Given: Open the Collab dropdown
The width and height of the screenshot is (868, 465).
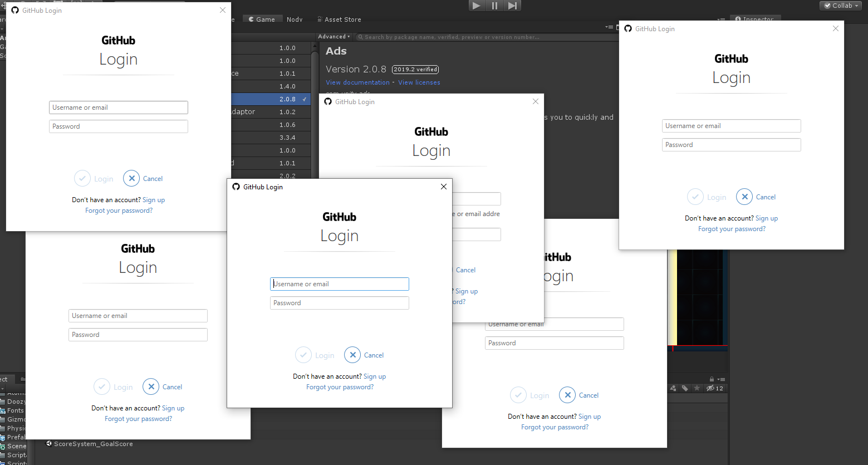Looking at the screenshot, I should tap(841, 6).
